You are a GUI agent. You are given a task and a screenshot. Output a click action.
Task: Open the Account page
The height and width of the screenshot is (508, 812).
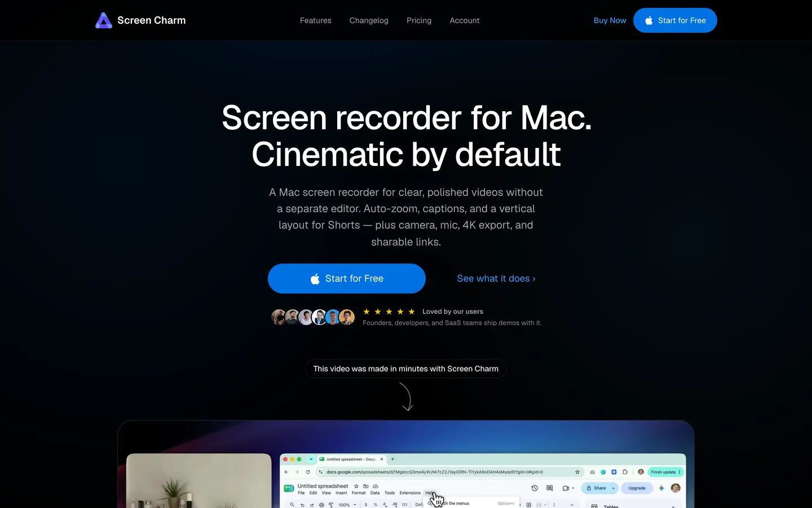point(465,20)
